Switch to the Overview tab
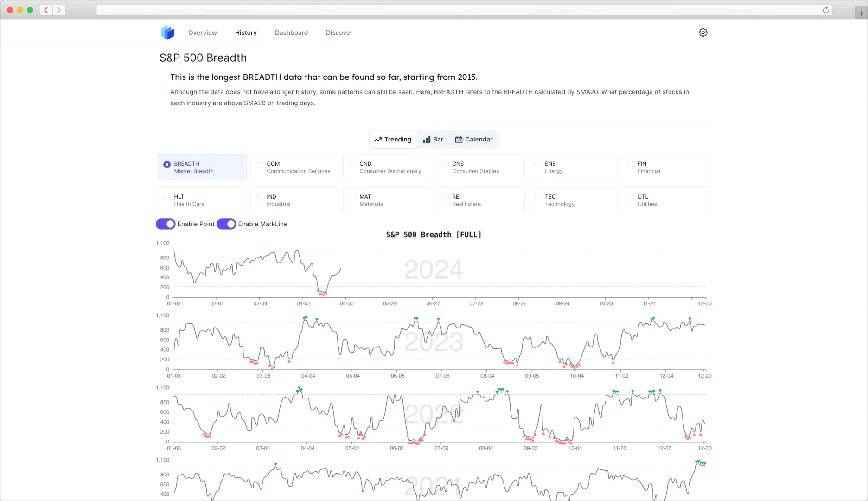The height and width of the screenshot is (501, 868). pos(203,32)
